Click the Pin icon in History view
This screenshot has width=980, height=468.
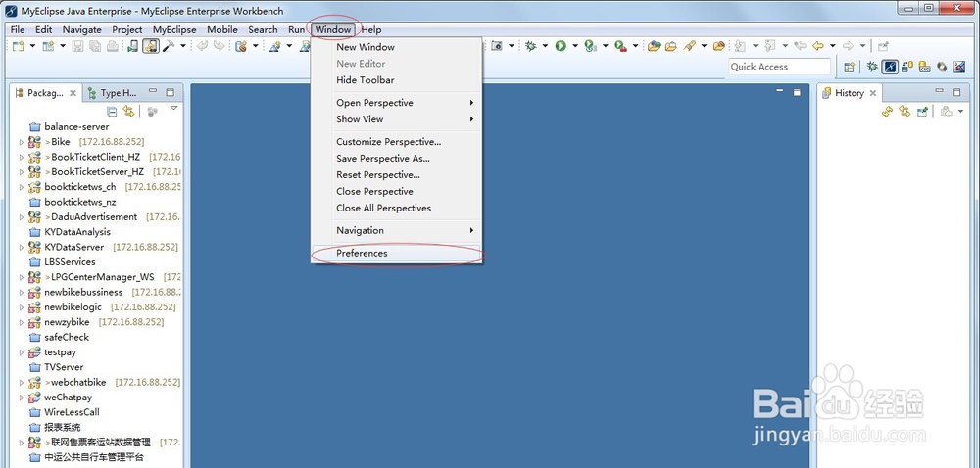coord(922,111)
